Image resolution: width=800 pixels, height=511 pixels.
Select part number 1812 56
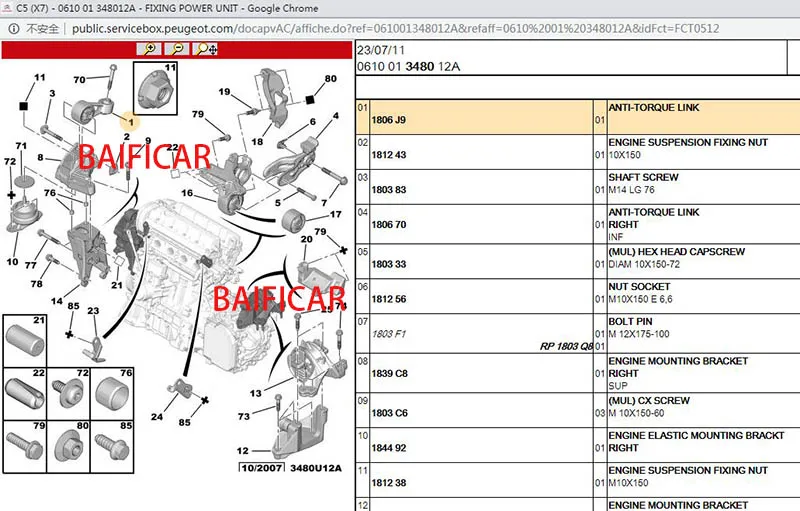tap(389, 299)
